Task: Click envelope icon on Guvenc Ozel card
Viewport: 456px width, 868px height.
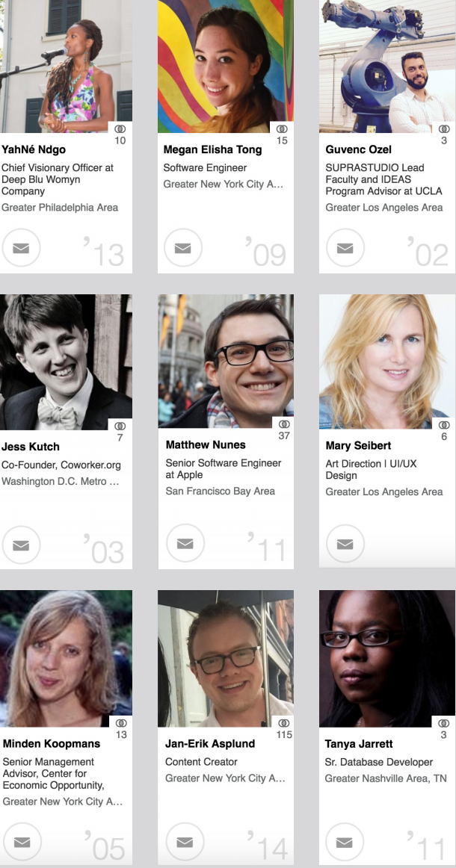Action: coord(345,247)
